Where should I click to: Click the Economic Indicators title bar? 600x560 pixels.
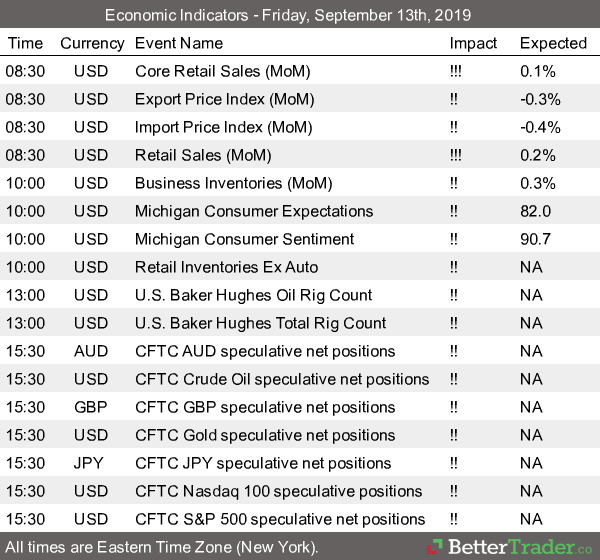click(x=300, y=15)
